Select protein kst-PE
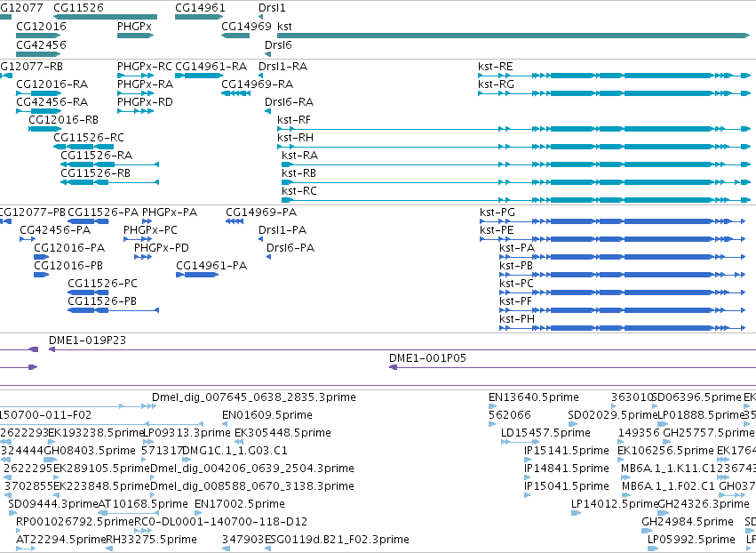The image size is (756, 553). click(x=497, y=230)
